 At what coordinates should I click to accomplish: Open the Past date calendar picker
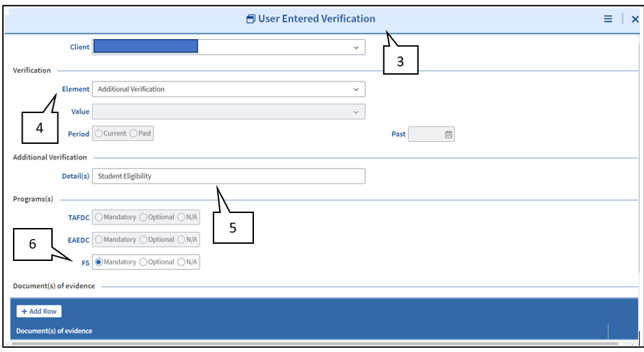[448, 134]
